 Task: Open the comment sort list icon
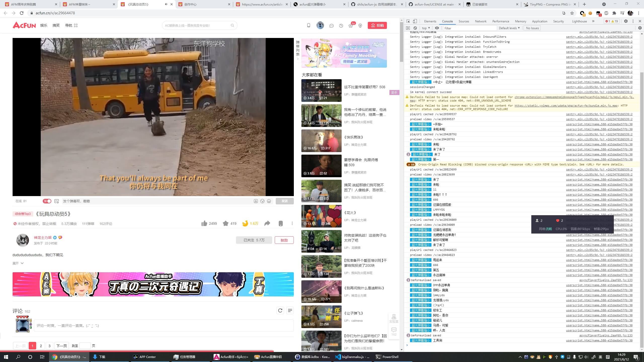(x=290, y=311)
